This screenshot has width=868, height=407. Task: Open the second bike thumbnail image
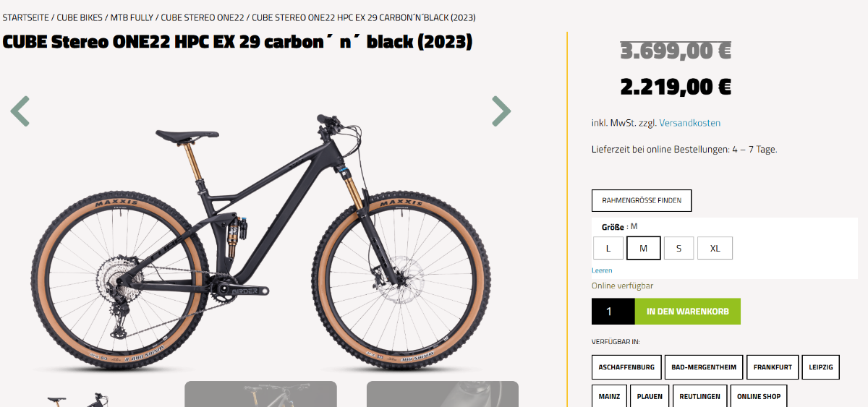[260, 394]
